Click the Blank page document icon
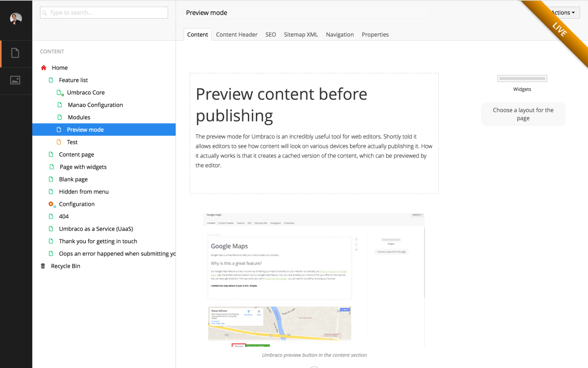The image size is (588, 368). [51, 179]
